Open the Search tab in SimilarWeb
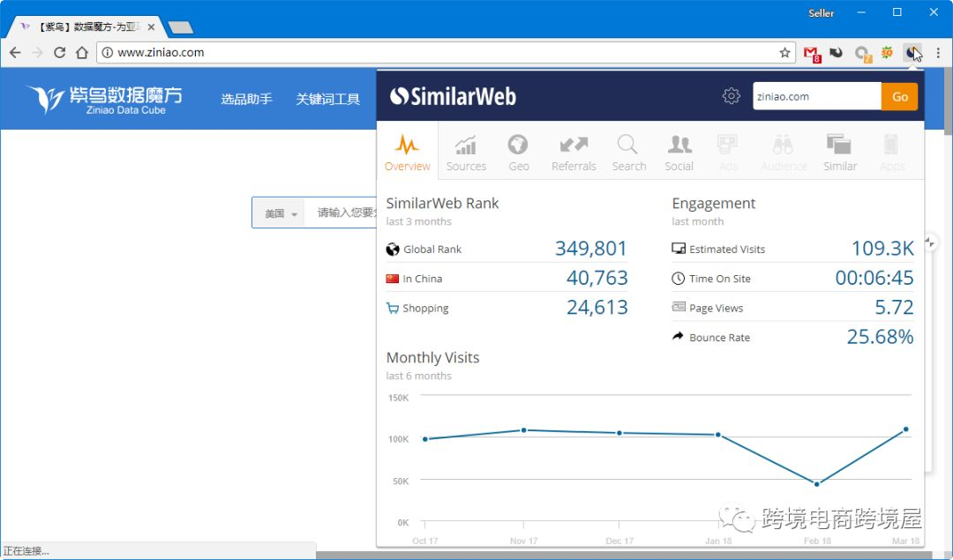Viewport: 953px width, 560px height. (628, 152)
